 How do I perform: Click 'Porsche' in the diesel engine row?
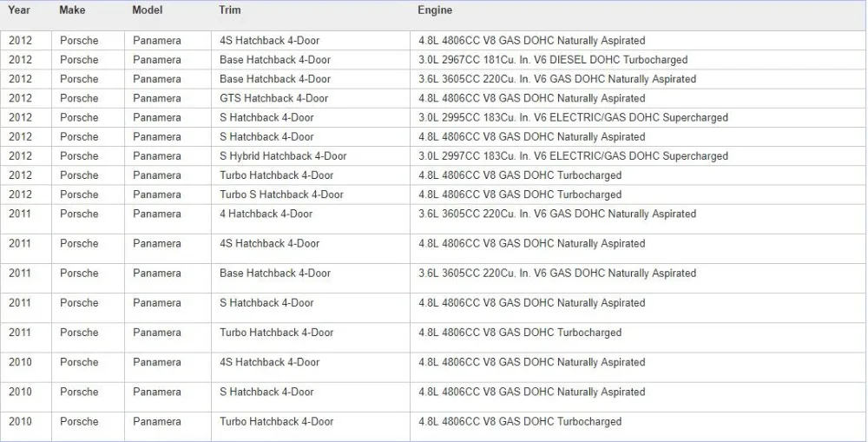pos(79,60)
